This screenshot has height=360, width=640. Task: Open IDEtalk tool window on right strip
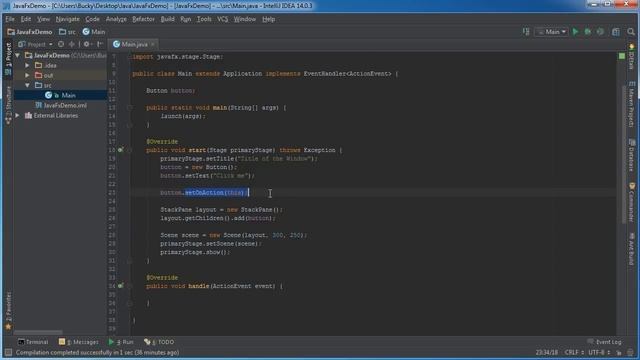pos(632,57)
